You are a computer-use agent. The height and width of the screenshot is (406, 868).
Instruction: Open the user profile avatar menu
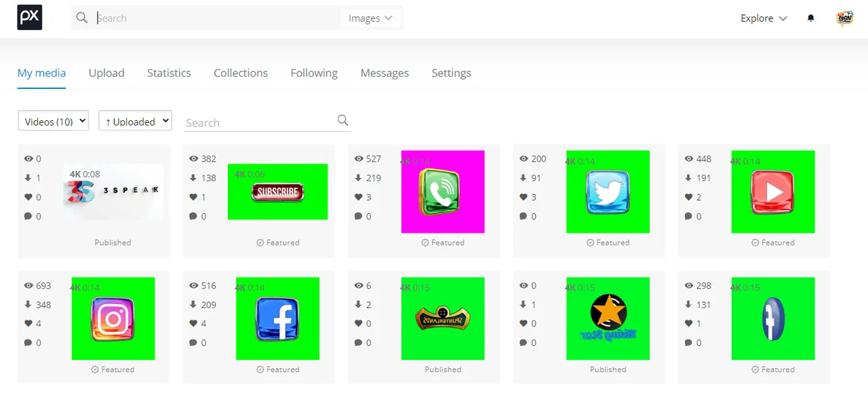click(x=844, y=18)
